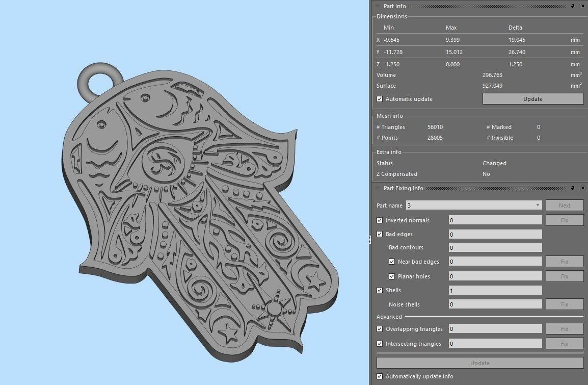Viewport: 588px width, 385px height.
Task: Uncheck the Shells checkbox
Action: tap(380, 290)
